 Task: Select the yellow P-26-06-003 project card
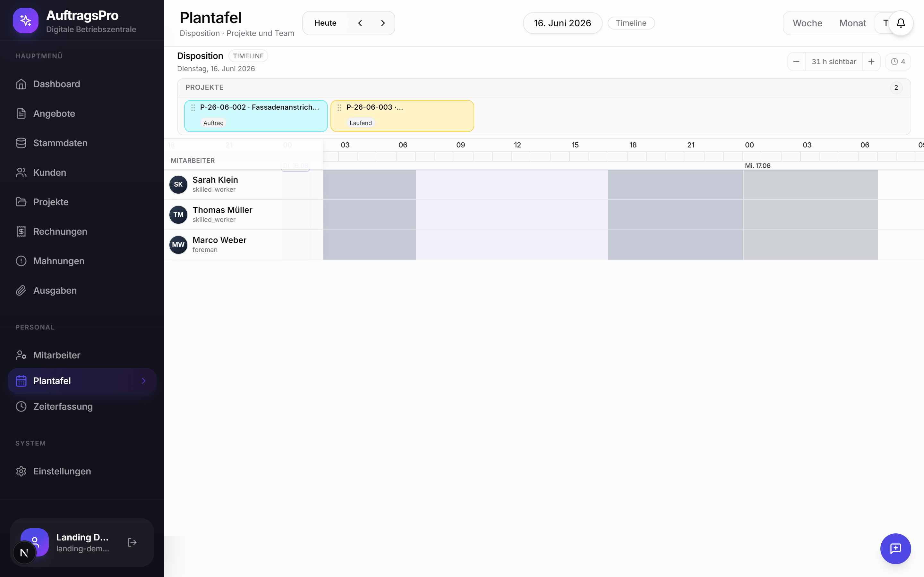click(x=402, y=116)
